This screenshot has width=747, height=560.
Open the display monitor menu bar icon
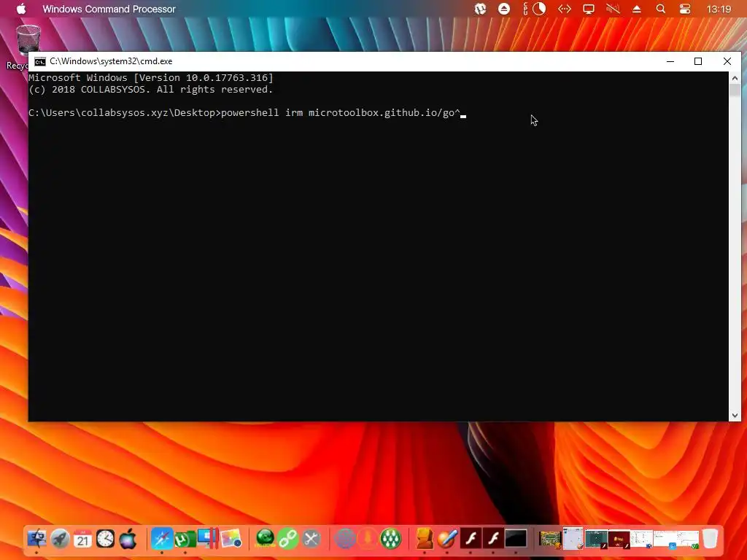(589, 9)
